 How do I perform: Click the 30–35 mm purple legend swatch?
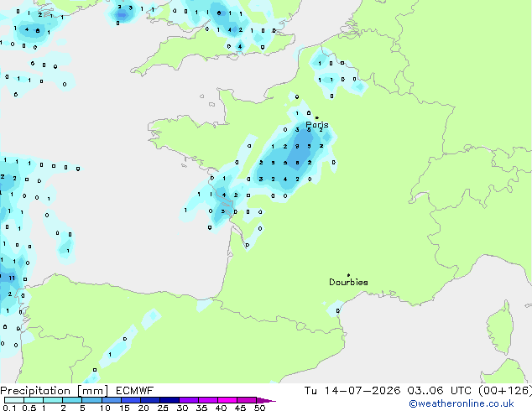point(189,400)
